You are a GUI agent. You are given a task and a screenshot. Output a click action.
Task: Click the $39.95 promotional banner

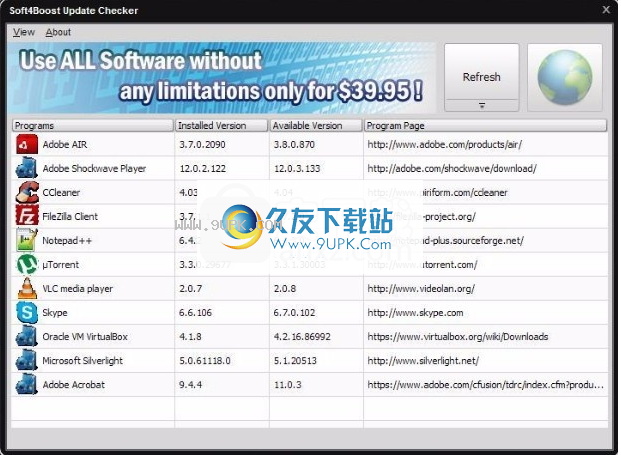click(x=222, y=78)
